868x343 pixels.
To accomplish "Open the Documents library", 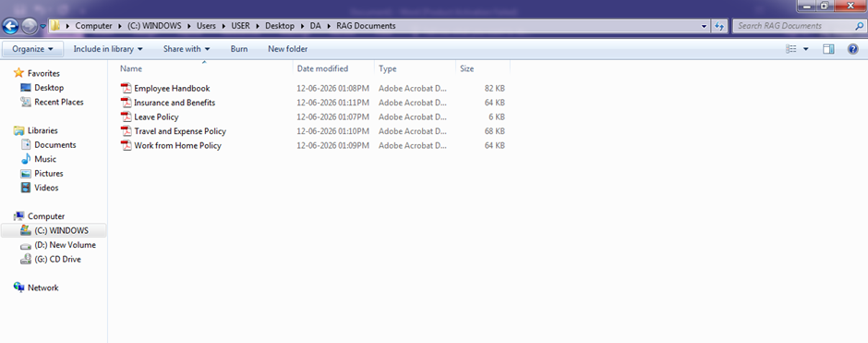I will (55, 144).
